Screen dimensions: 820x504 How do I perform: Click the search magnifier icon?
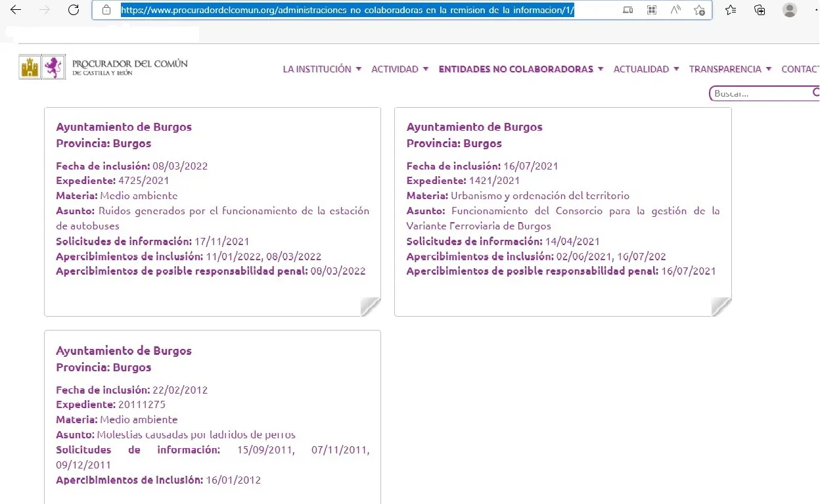815,93
